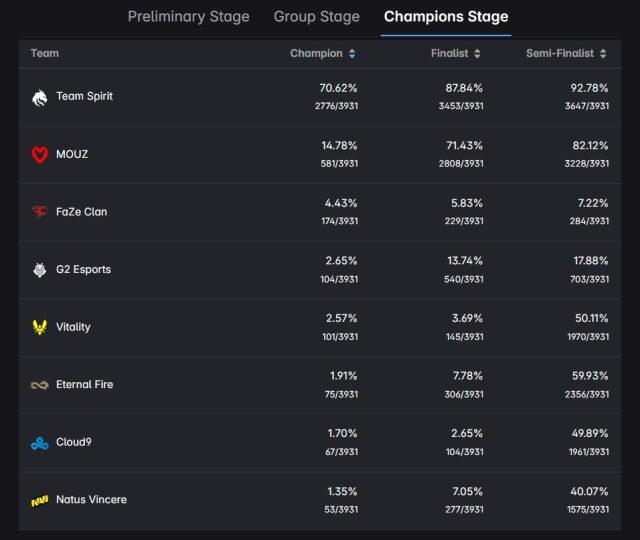
Task: Click the G2 Esports team name
Action: pos(83,270)
